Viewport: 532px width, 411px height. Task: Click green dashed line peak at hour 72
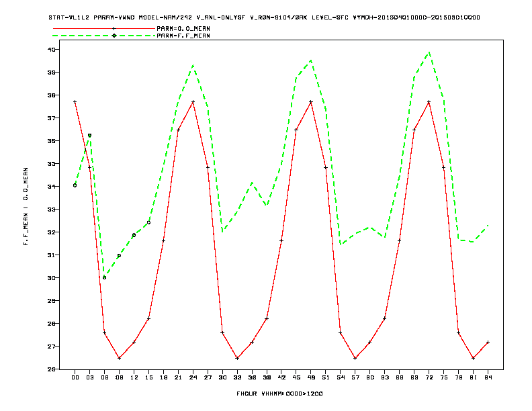(429, 52)
